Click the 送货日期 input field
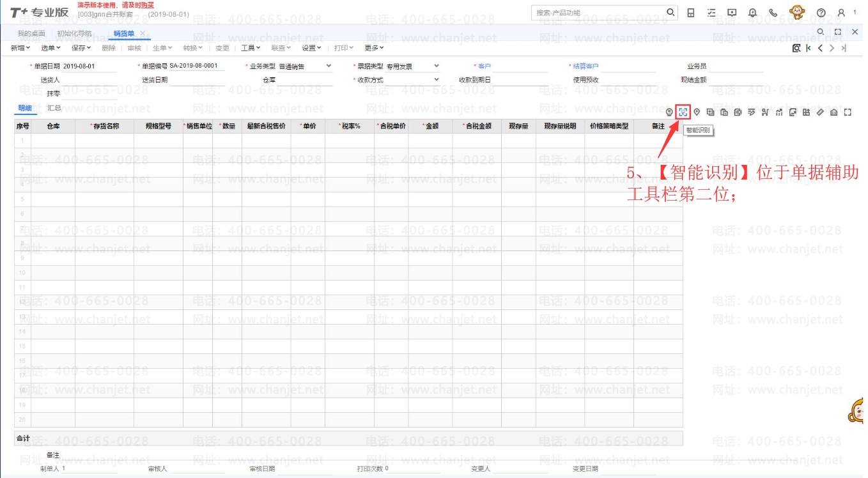 (x=197, y=81)
